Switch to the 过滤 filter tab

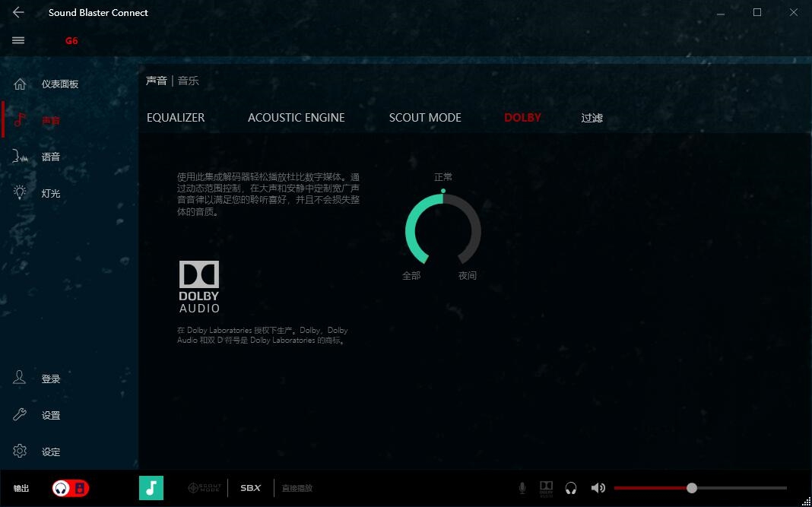[592, 118]
